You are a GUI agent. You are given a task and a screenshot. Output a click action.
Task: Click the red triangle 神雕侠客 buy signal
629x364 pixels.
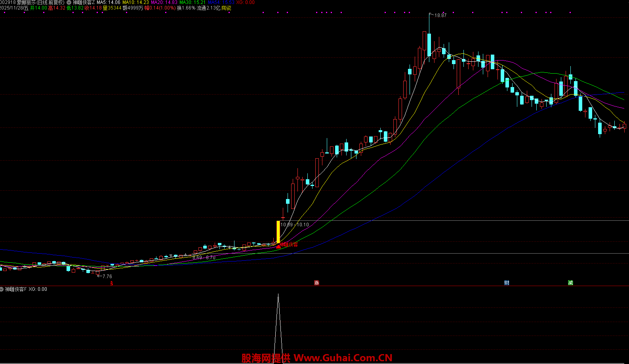coord(278,246)
